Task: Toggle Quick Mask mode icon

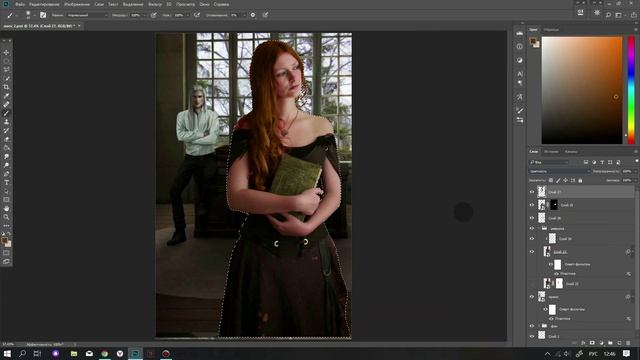Action: 6,253
